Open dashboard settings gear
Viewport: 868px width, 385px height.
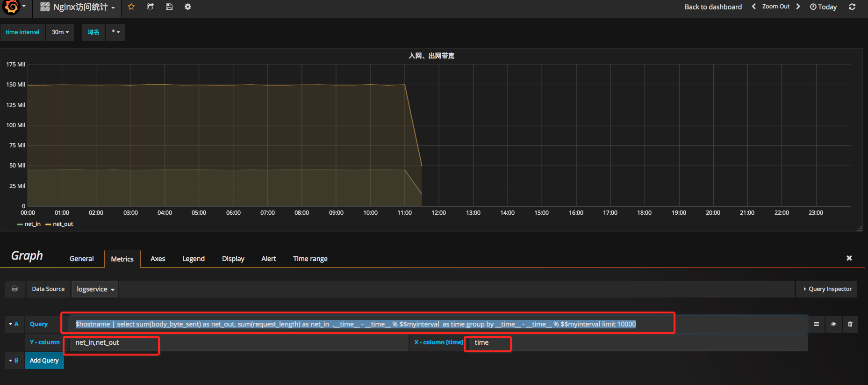pyautogui.click(x=188, y=7)
